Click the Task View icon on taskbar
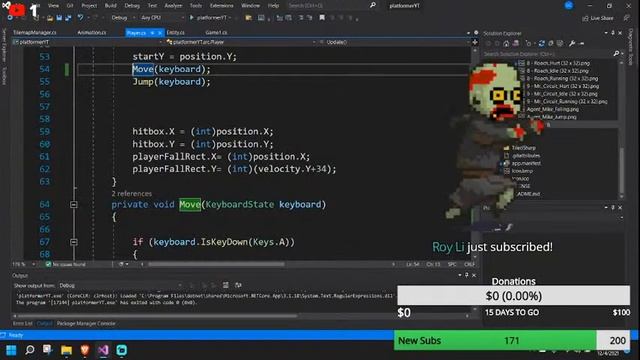The width and height of the screenshot is (640, 360). [48, 350]
